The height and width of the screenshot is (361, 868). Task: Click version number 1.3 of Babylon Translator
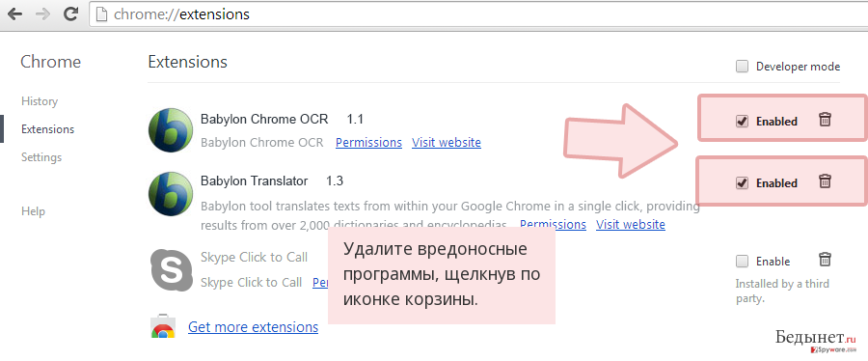pyautogui.click(x=335, y=181)
